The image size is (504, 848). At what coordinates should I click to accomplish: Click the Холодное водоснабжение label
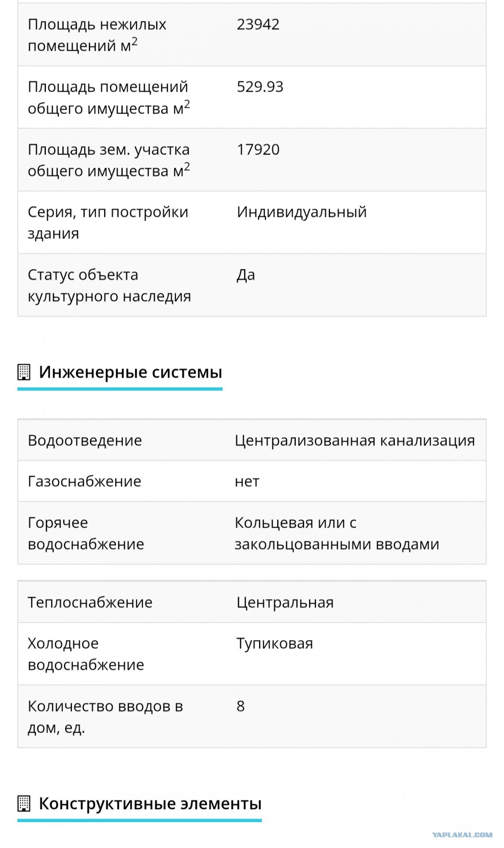86,654
